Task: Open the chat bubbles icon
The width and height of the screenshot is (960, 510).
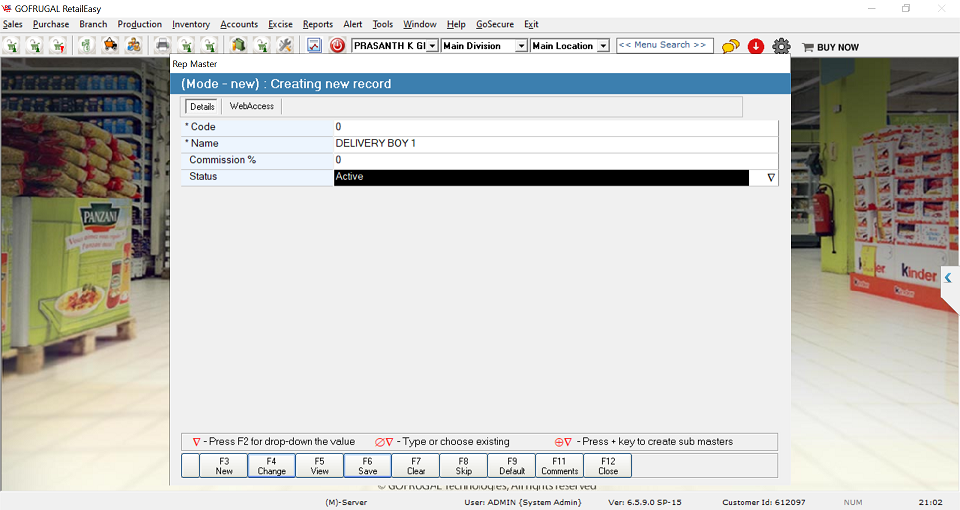Action: 731,46
